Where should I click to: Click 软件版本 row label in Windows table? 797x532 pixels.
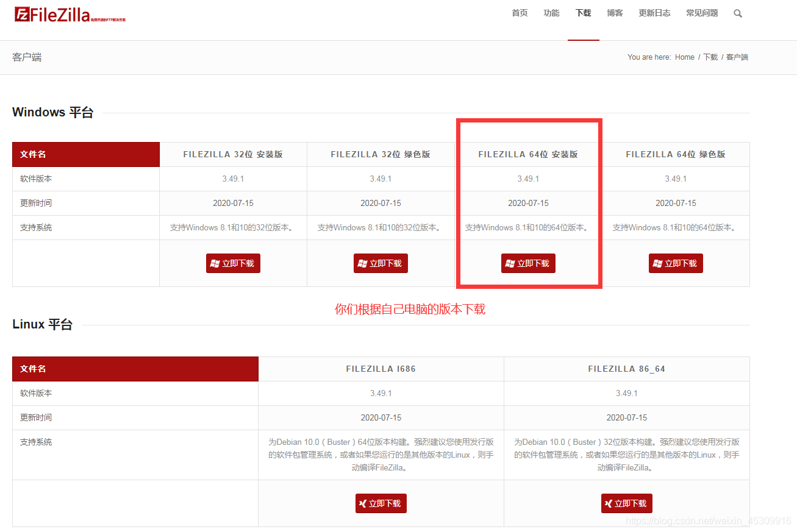coord(36,179)
